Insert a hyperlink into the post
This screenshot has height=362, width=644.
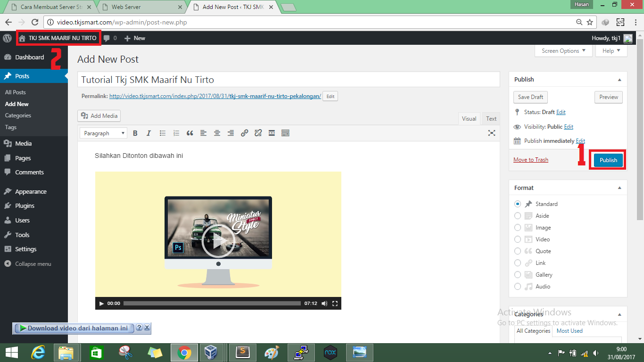click(244, 133)
